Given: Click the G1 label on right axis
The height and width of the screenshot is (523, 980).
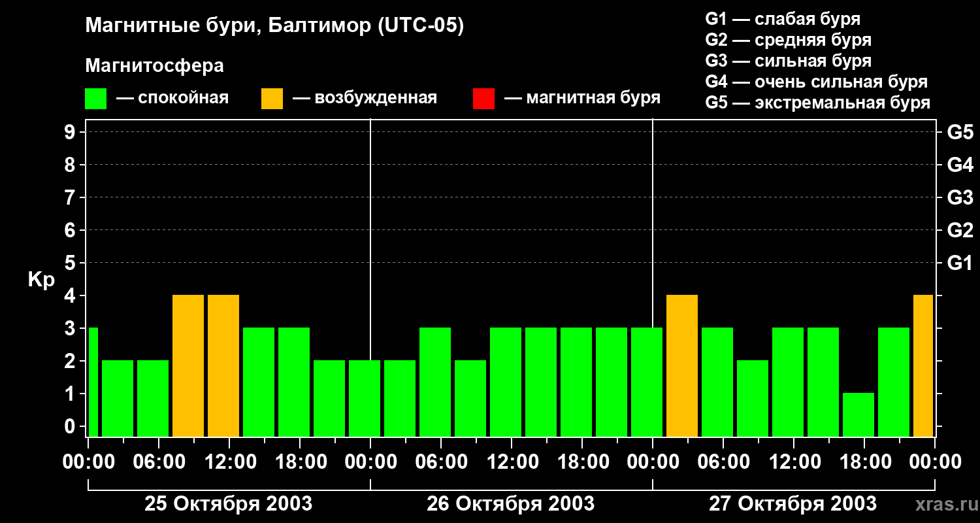Looking at the screenshot, I should coord(960,263).
